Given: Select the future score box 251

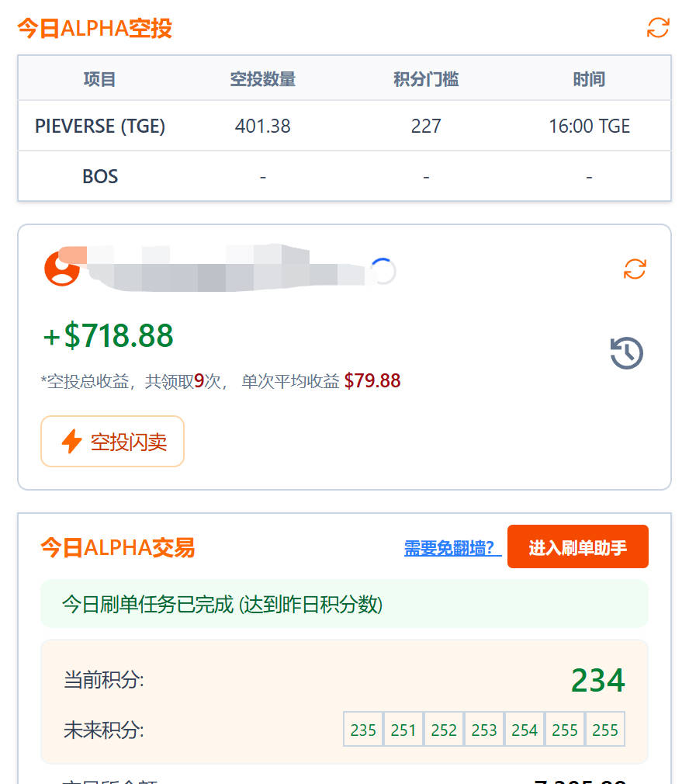Looking at the screenshot, I should click(403, 730).
